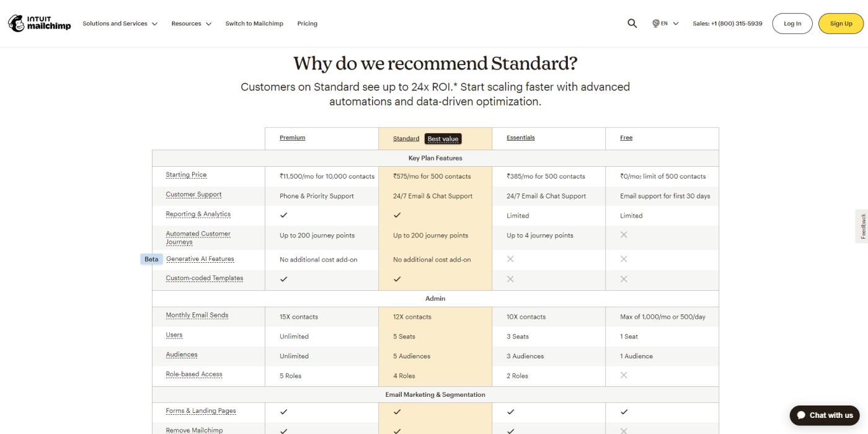Click the ₹0/mo; limit of 500 contacts cell

[663, 177]
